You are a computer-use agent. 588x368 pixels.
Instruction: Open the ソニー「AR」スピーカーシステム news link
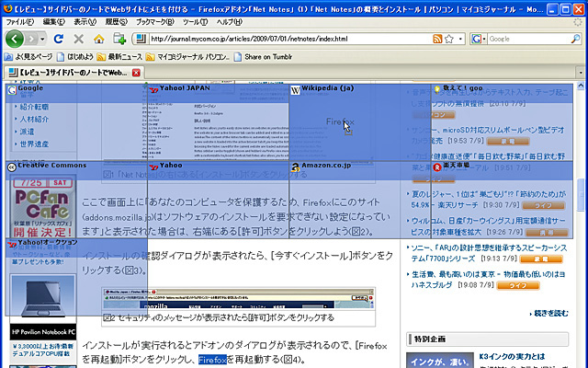click(488, 253)
